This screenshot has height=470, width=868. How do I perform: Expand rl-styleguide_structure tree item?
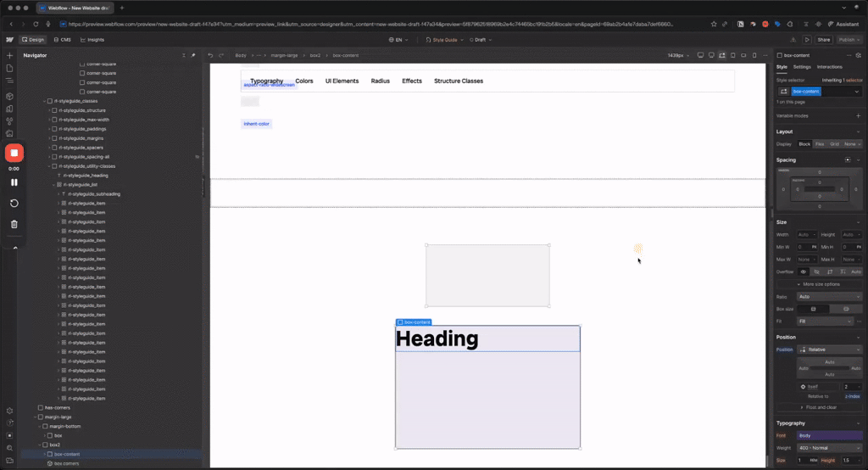(49, 110)
